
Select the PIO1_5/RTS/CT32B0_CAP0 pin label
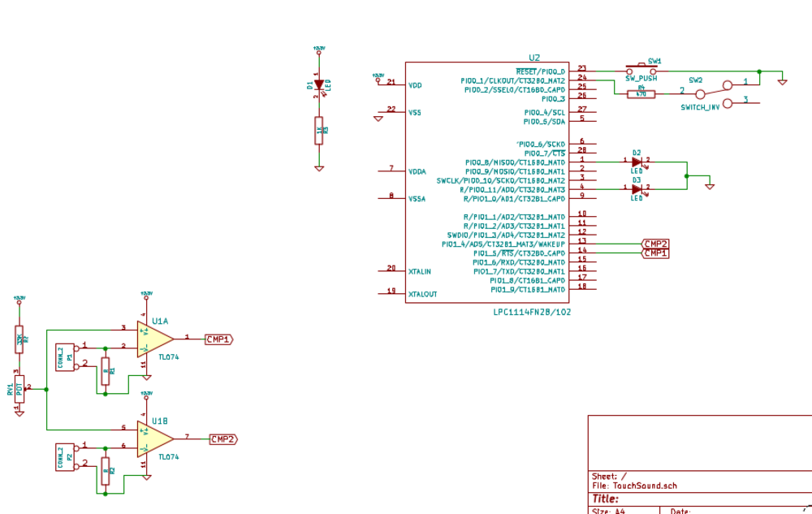click(519, 253)
